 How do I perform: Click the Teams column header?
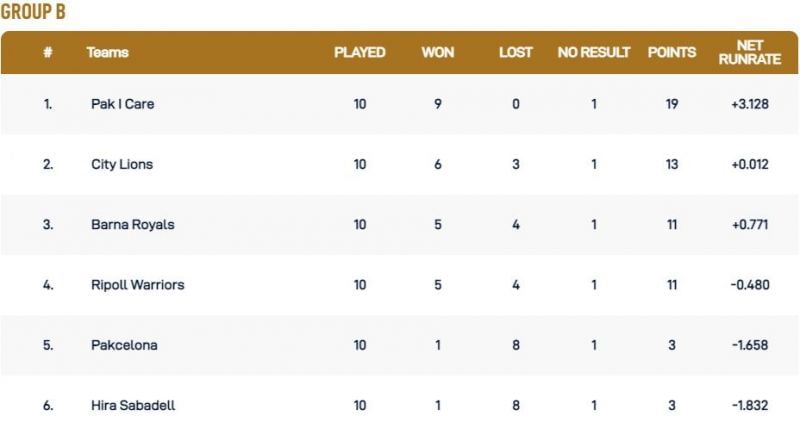(107, 53)
